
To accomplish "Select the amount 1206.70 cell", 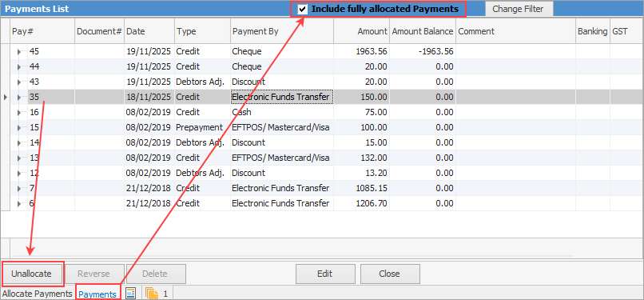I will [x=361, y=204].
